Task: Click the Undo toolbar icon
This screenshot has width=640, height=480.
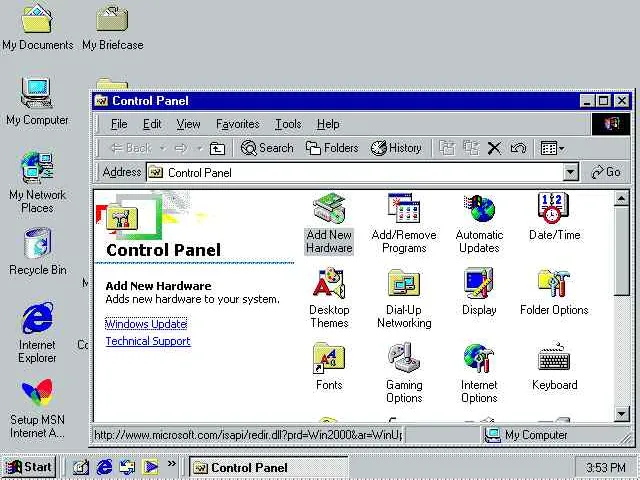Action: coord(518,148)
